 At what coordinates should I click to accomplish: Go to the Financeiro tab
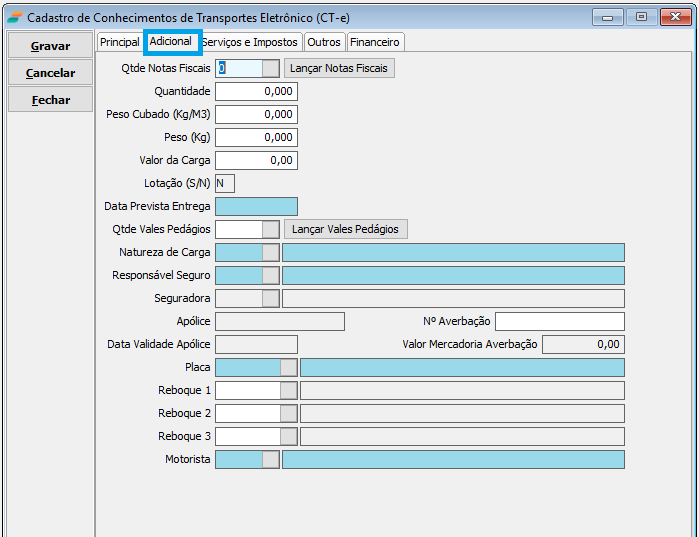(375, 42)
